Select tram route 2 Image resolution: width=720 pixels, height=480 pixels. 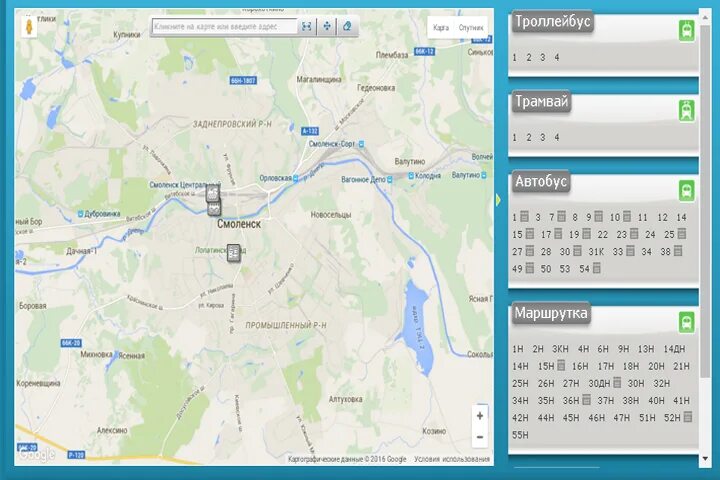[529, 137]
